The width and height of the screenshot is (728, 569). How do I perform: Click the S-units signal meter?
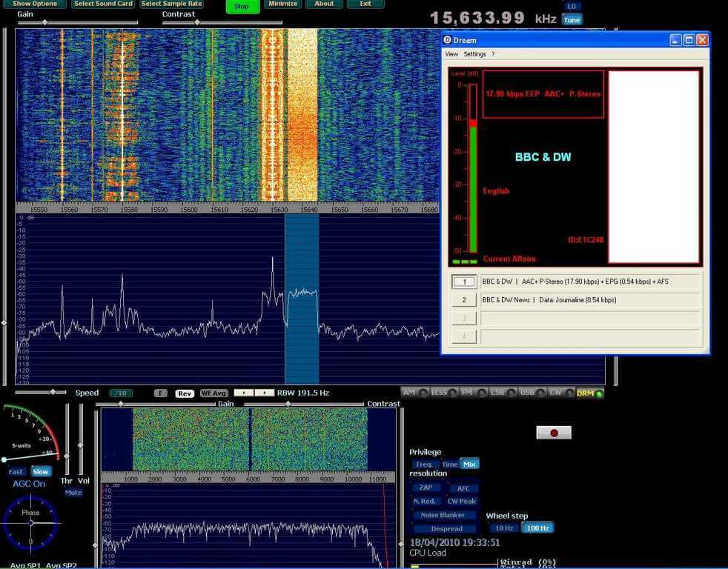30,433
